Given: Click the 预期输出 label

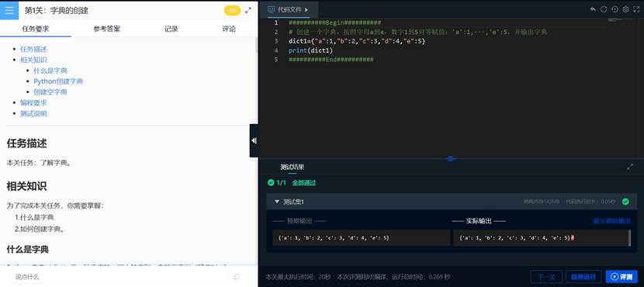Looking at the screenshot, I should [x=299, y=221].
